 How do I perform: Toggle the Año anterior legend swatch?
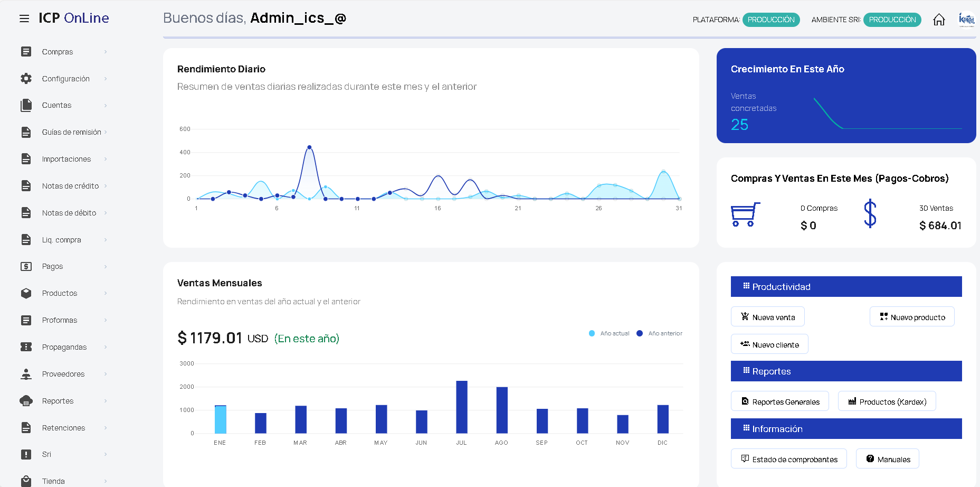[640, 333]
